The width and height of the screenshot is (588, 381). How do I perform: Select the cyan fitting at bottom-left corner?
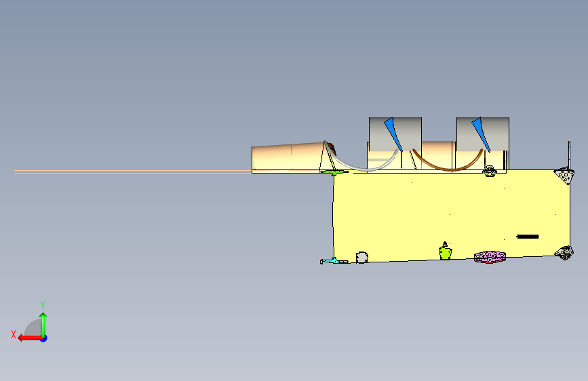334,261
